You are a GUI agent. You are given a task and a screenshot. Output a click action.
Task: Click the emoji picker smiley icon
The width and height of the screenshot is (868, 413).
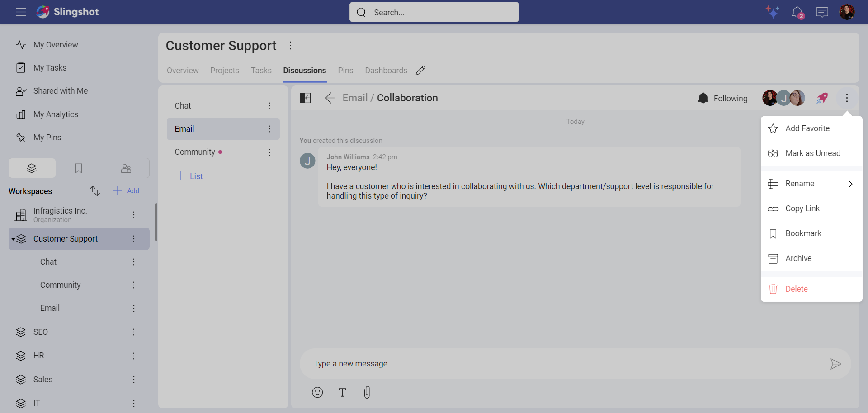tap(317, 392)
